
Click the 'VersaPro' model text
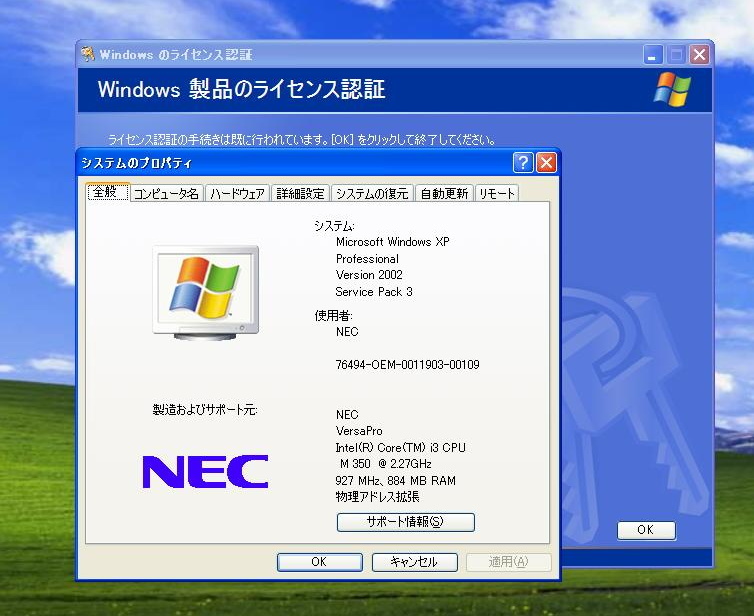[x=359, y=431]
